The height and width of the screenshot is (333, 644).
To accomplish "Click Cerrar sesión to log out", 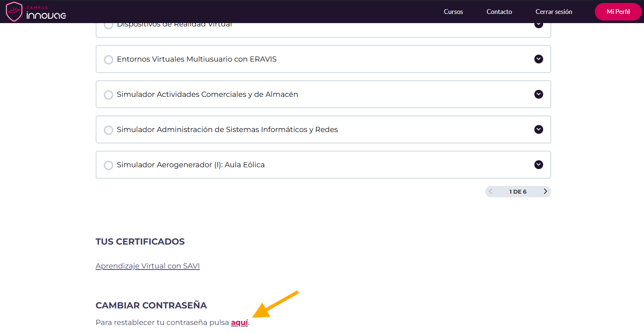I will (x=553, y=12).
